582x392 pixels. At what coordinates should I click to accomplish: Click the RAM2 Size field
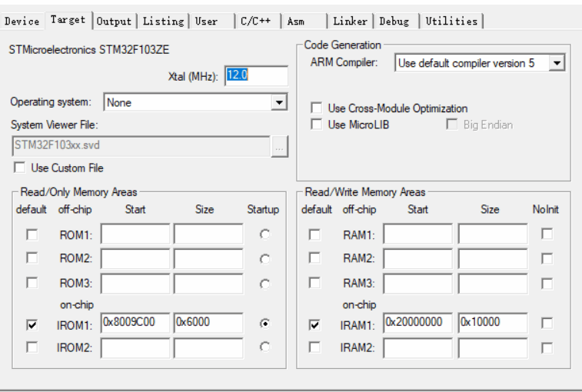[x=493, y=259]
